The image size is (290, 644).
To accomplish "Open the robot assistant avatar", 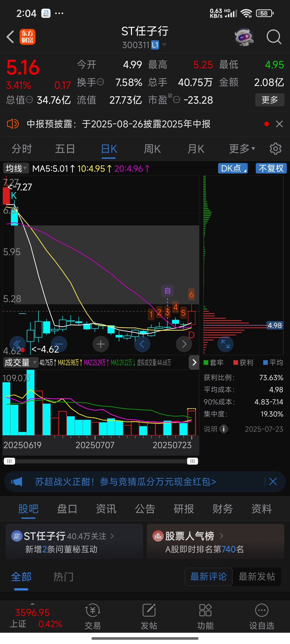I will [x=244, y=37].
